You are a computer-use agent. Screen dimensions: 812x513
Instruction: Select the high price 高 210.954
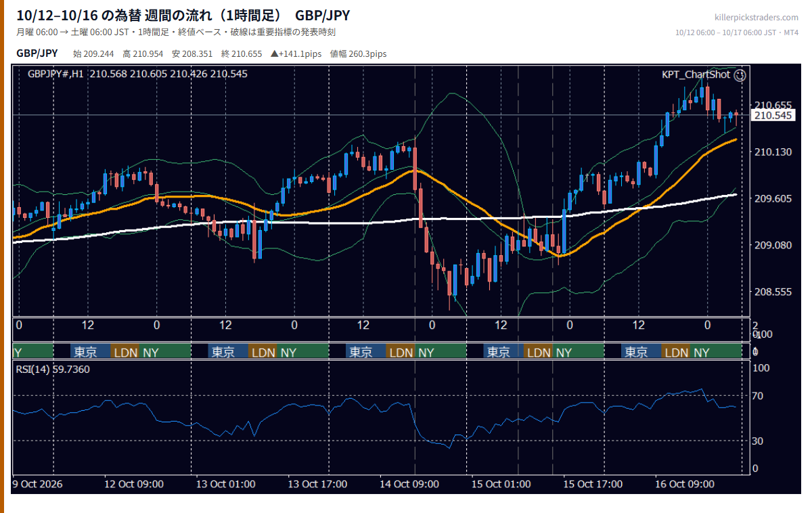tap(143, 54)
